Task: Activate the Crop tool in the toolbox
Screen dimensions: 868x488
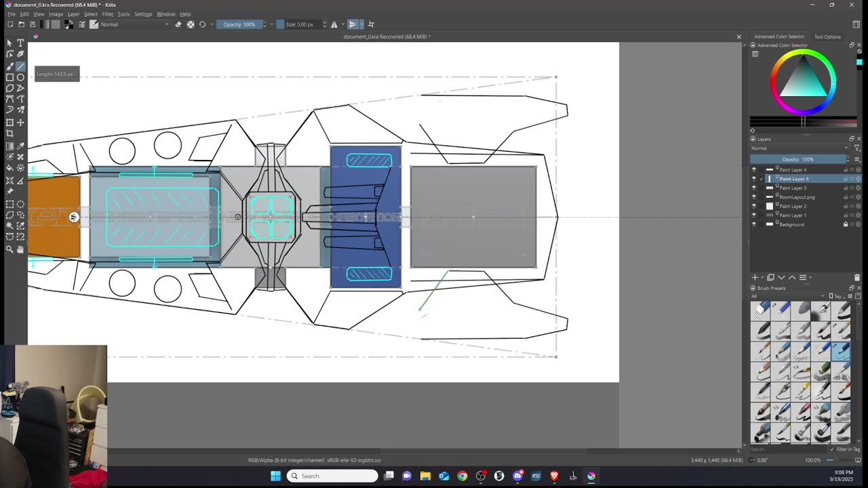Action: 9,134
